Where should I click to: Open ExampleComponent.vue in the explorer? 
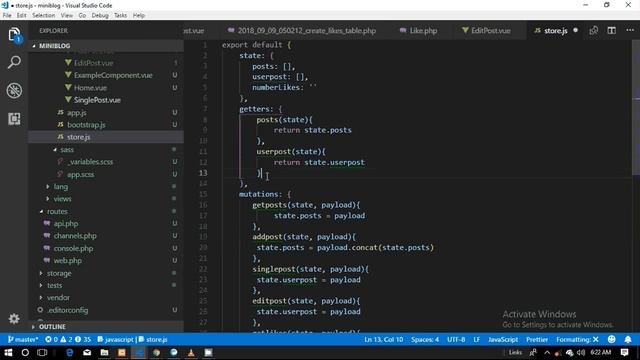pyautogui.click(x=113, y=75)
